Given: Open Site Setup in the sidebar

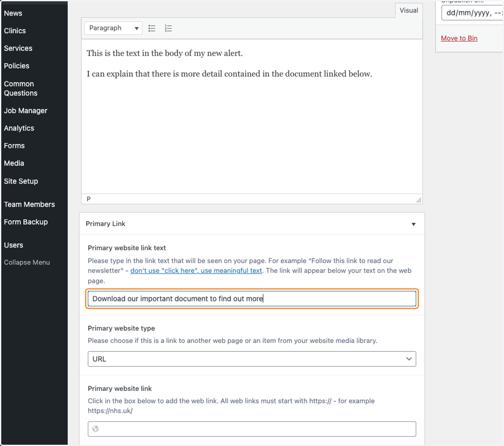Looking at the screenshot, I should tap(21, 181).
